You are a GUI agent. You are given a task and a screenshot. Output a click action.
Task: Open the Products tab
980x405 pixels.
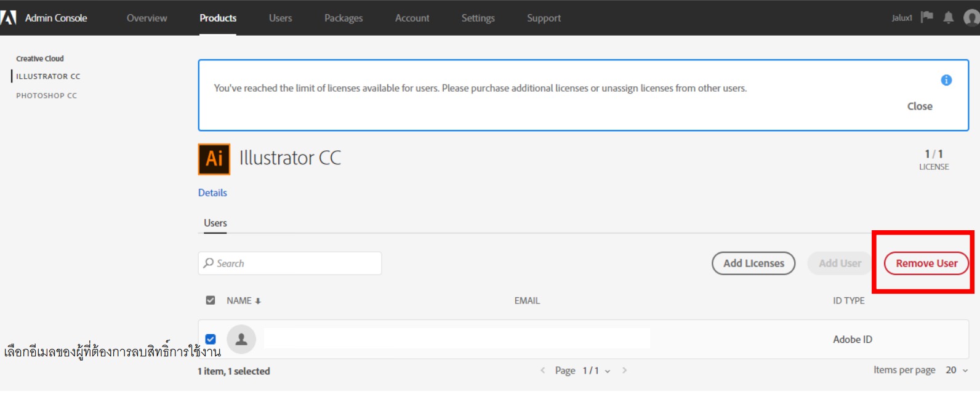pyautogui.click(x=218, y=18)
